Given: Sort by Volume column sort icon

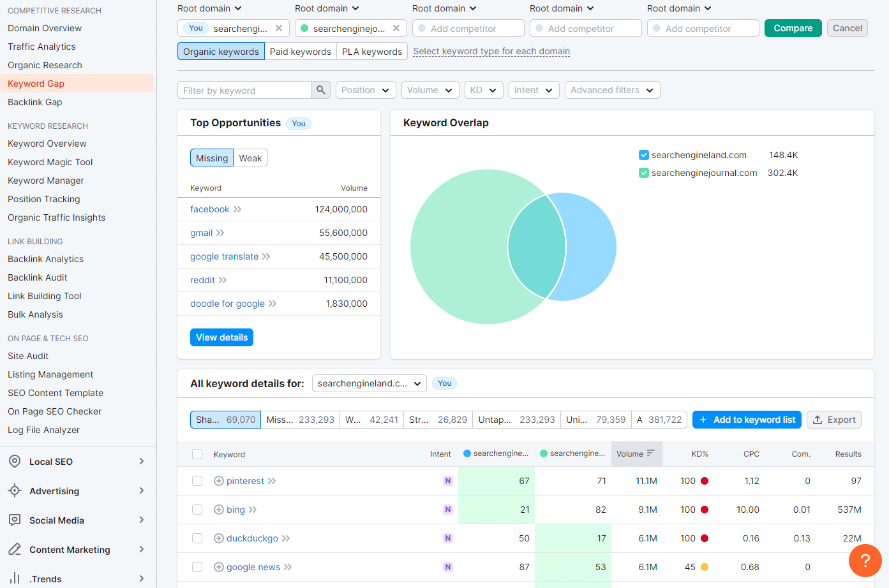Looking at the screenshot, I should [651, 453].
